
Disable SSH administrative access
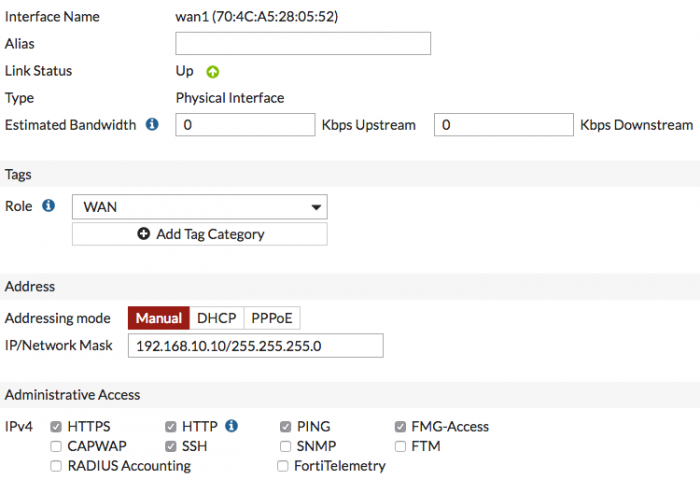click(x=172, y=446)
